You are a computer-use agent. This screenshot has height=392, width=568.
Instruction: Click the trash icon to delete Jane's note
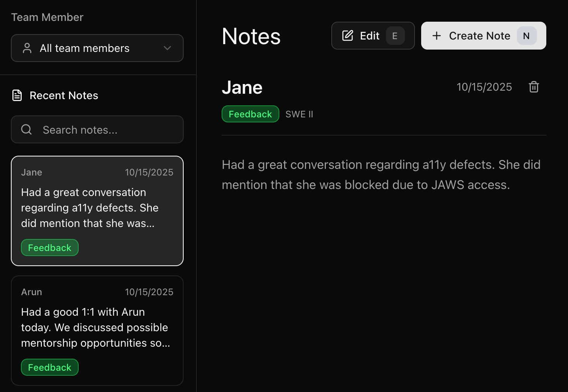coord(534,87)
